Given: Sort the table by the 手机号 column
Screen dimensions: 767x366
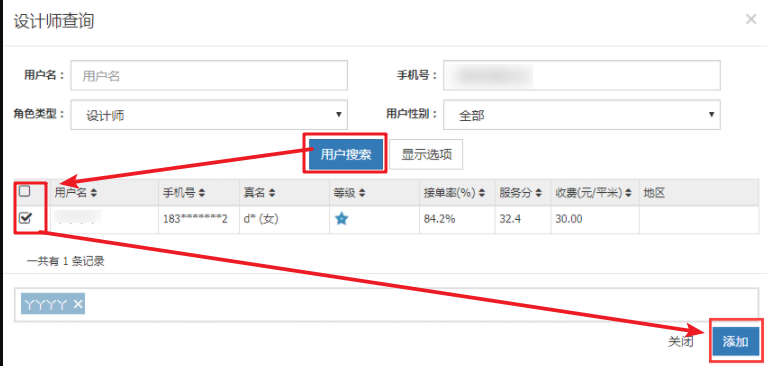Looking at the screenshot, I should point(184,193).
